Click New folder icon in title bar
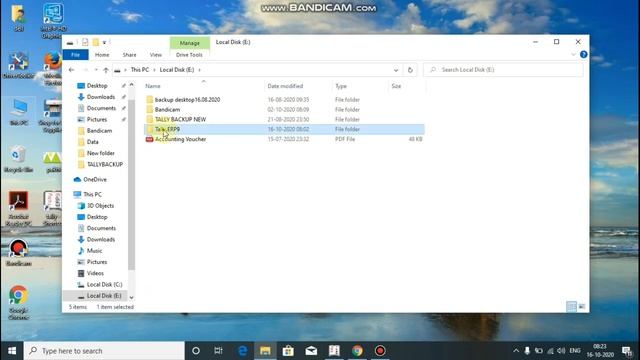Image resolution: width=640 pixels, height=360 pixels. pyautogui.click(x=96, y=42)
